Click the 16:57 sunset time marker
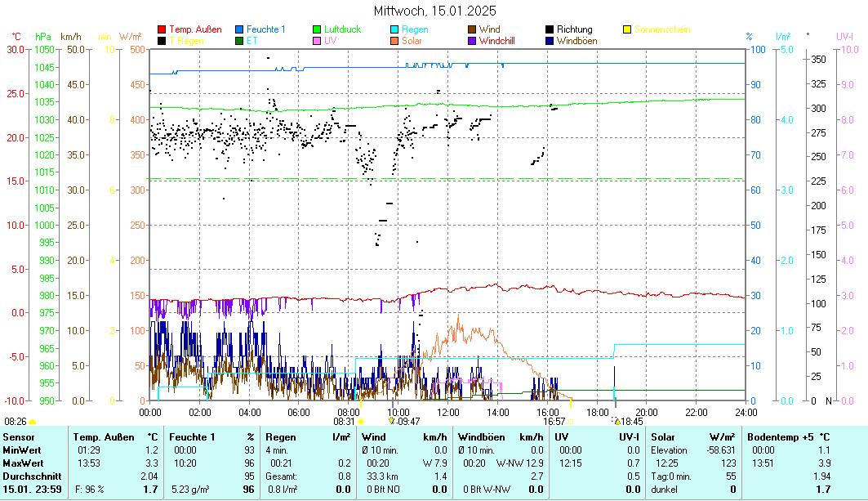 [x=554, y=421]
